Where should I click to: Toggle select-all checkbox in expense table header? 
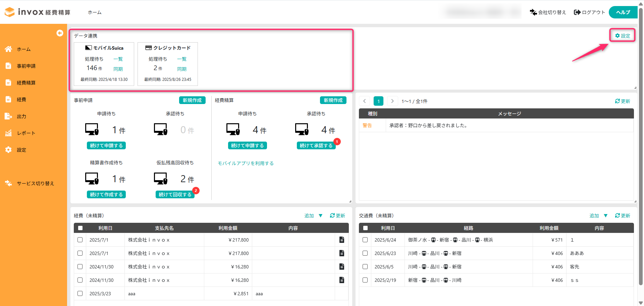[80, 228]
